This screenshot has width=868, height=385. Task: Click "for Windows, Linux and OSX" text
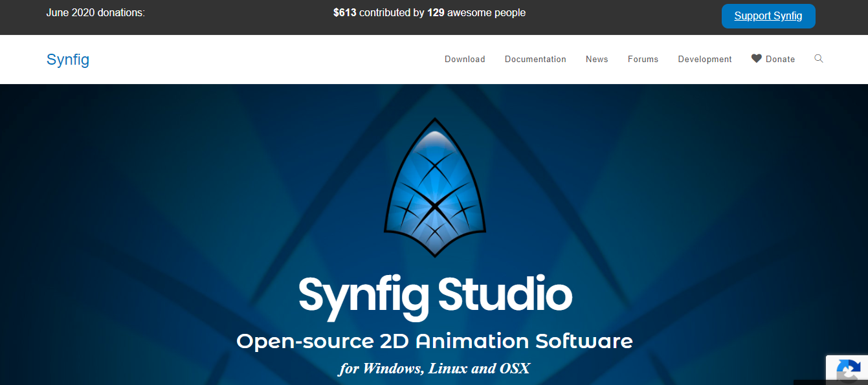coord(434,369)
